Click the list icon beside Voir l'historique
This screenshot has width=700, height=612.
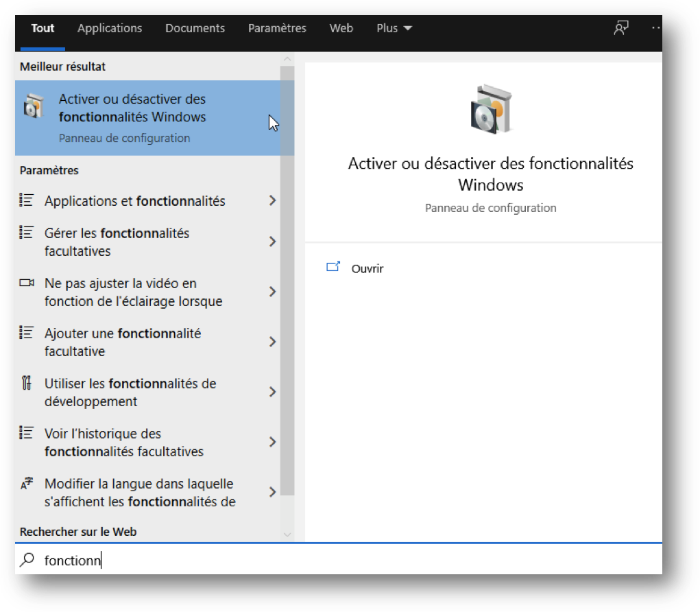coord(26,433)
